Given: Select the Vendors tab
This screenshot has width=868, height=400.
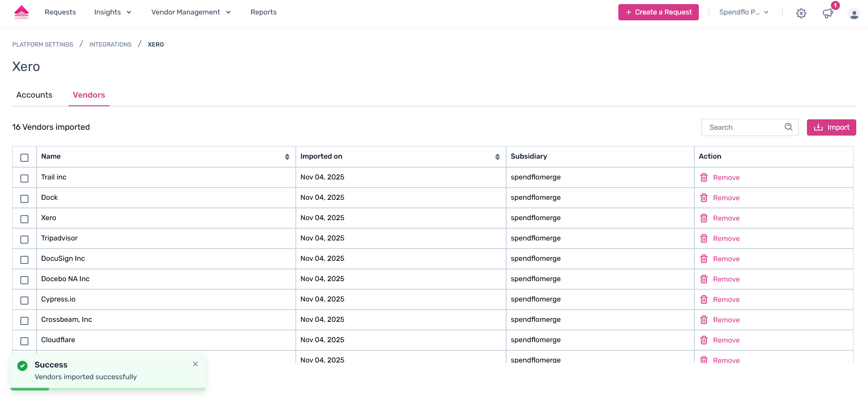Looking at the screenshot, I should [x=89, y=95].
